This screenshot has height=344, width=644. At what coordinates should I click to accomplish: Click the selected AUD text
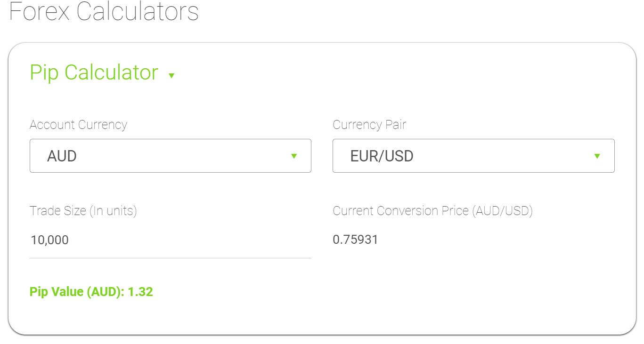click(x=62, y=156)
